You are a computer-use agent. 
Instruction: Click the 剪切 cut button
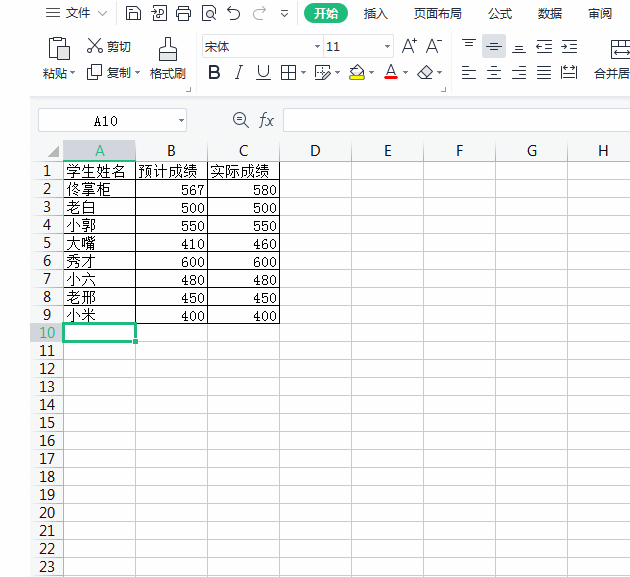coord(108,46)
